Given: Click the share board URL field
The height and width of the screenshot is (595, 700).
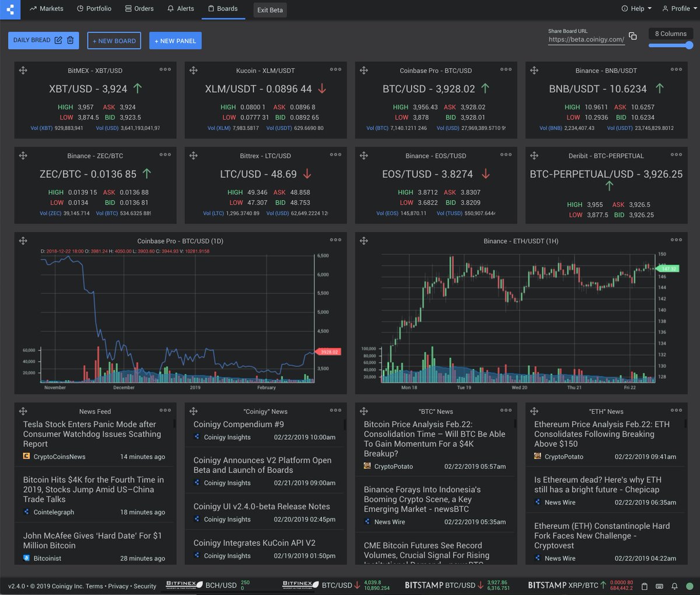Looking at the screenshot, I should tap(586, 40).
